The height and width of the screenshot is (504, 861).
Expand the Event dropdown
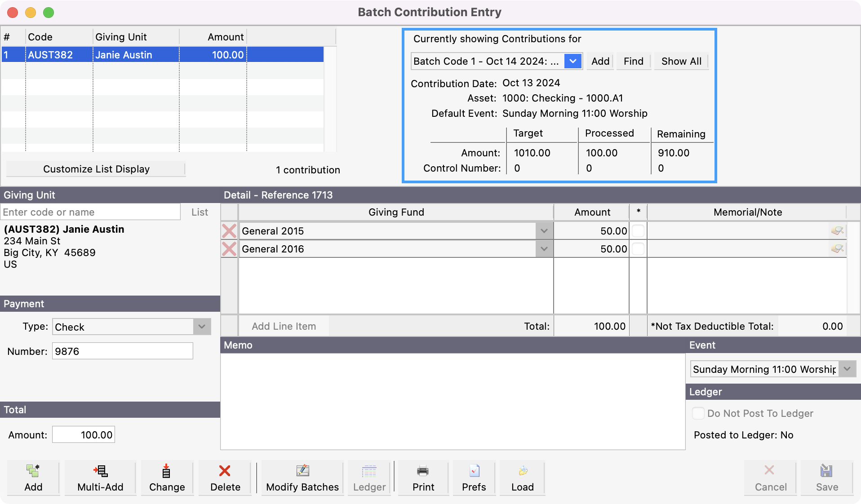(847, 369)
